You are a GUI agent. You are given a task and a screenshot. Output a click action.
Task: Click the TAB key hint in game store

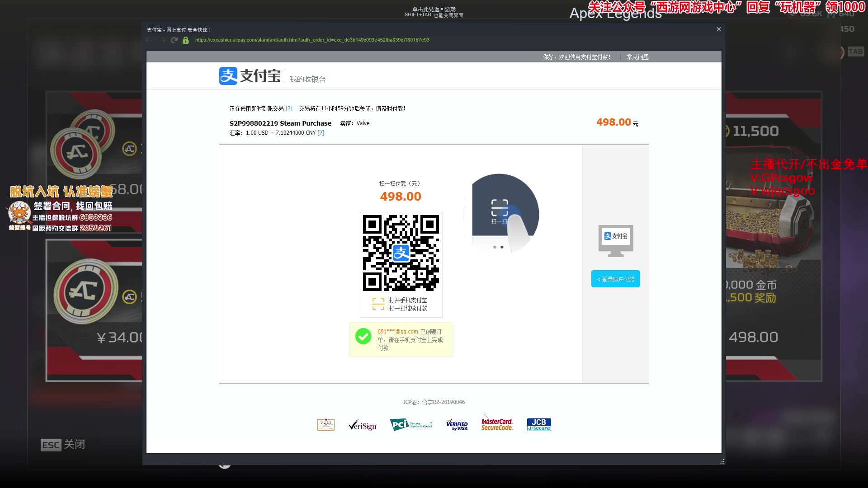(x=855, y=52)
